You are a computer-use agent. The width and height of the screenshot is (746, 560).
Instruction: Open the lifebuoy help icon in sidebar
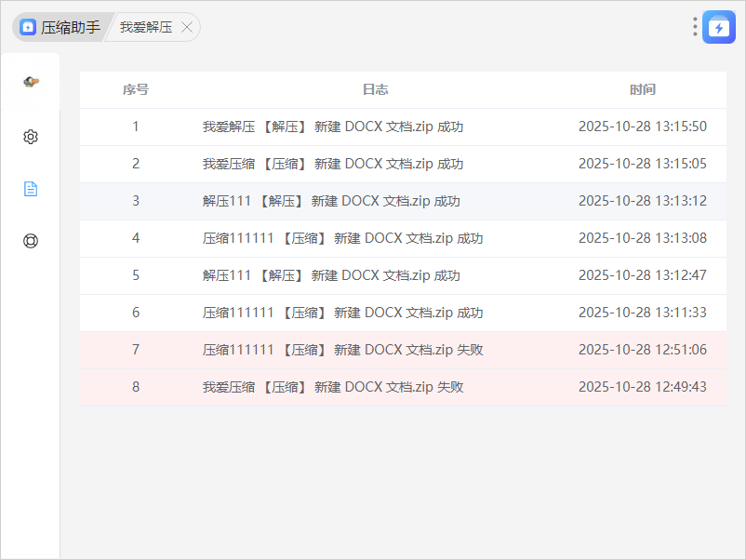pos(31,241)
